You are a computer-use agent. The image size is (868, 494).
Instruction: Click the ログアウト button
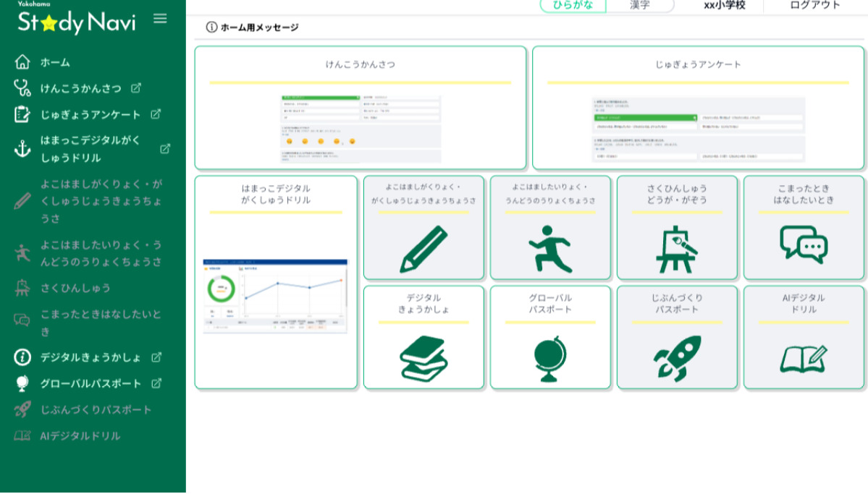point(815,5)
